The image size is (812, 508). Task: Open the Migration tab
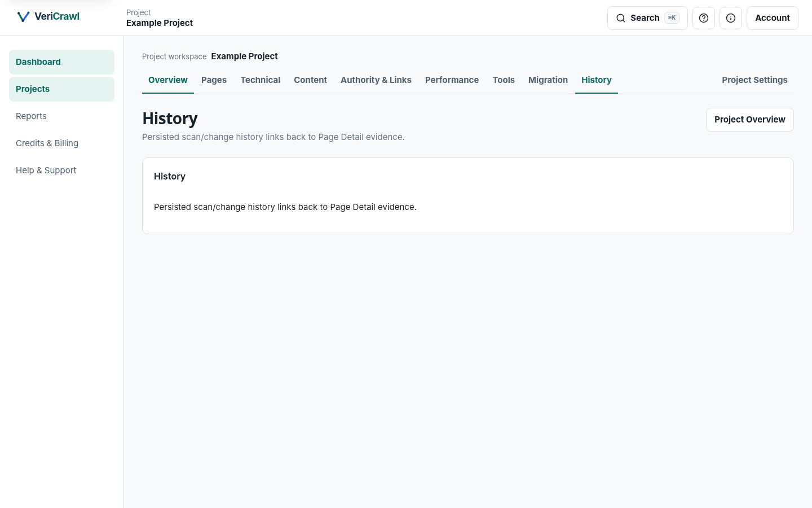point(548,80)
